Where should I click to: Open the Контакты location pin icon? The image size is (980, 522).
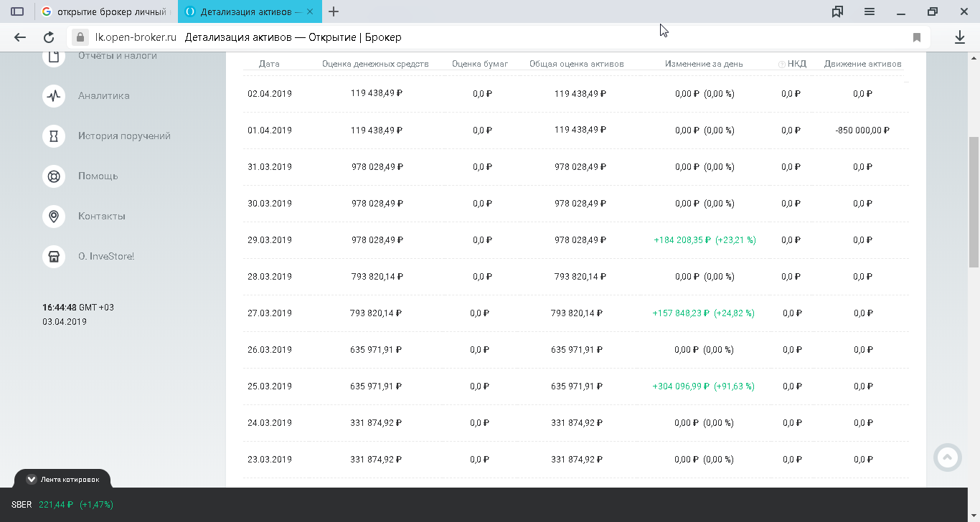[x=54, y=216]
